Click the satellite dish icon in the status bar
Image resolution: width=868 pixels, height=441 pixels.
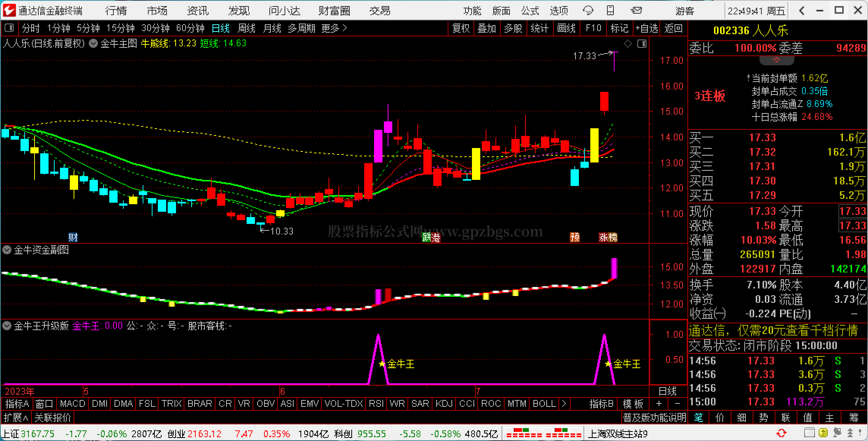(x=837, y=433)
